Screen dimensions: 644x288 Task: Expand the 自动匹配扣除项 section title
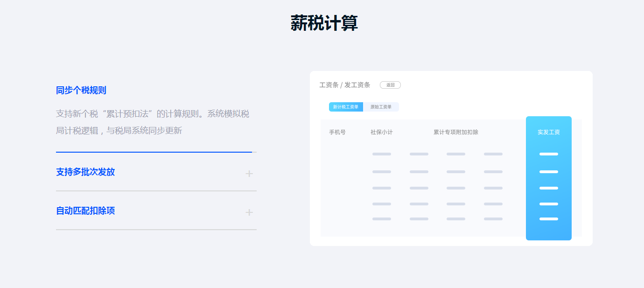(x=85, y=211)
